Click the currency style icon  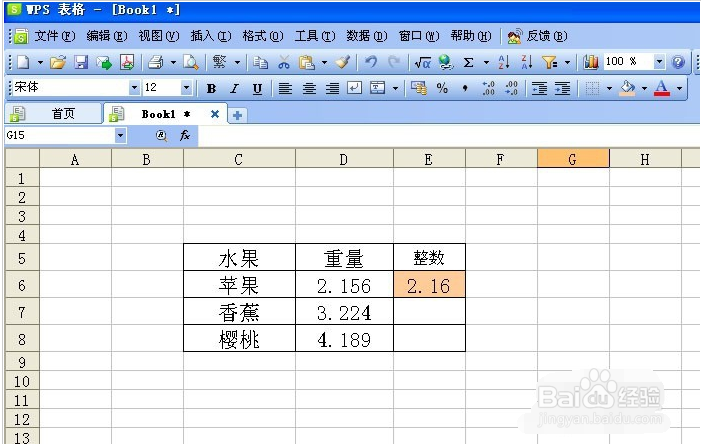click(x=419, y=88)
